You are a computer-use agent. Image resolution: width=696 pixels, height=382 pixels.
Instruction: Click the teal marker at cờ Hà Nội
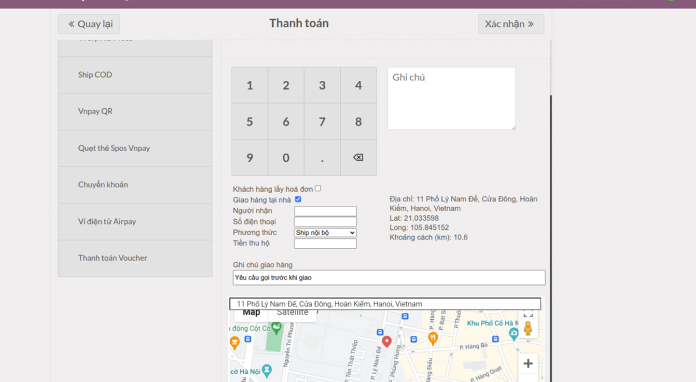[267, 370]
